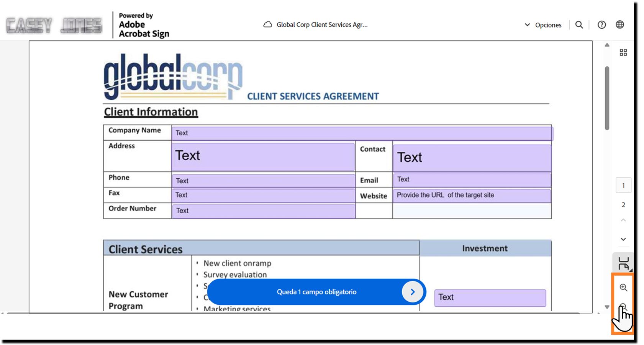The width and height of the screenshot is (644, 345).
Task: Open the language globe icon
Action: point(619,25)
